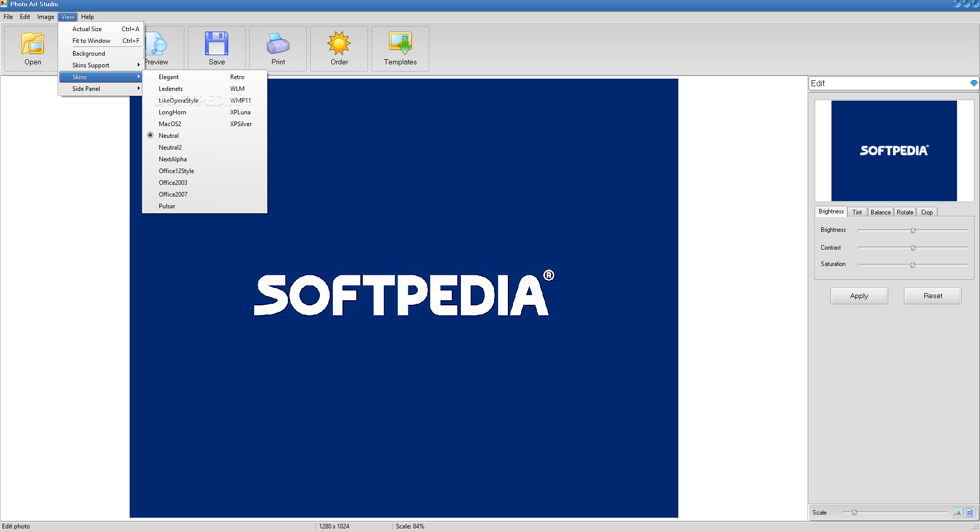Click the Templates download icon
Viewport: 980px width, 531px height.
coord(400,43)
